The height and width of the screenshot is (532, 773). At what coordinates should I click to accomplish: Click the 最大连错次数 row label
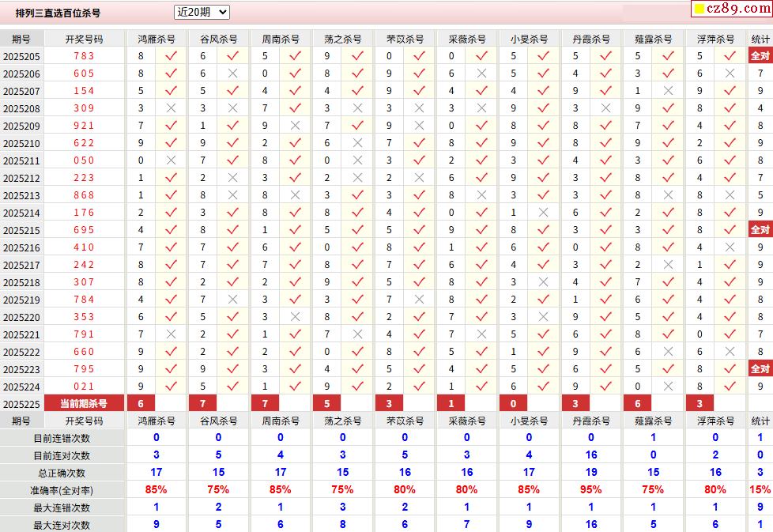[62, 507]
